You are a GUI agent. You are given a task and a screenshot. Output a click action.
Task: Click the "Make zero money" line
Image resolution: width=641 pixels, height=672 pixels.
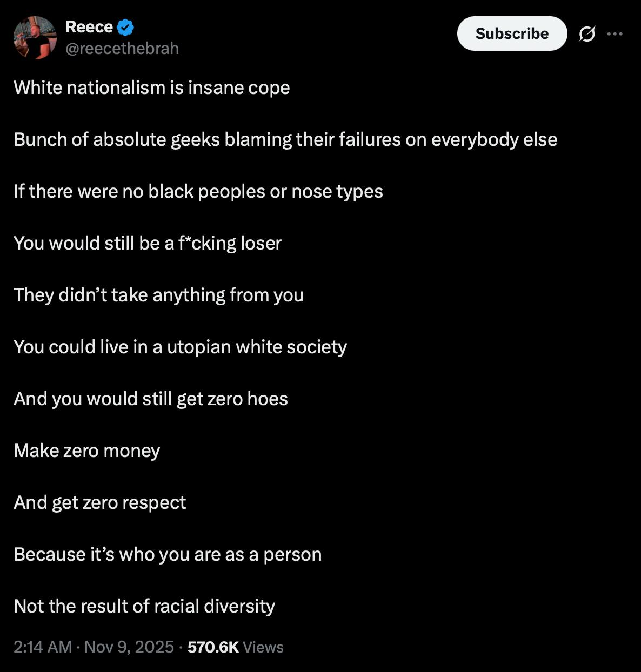click(87, 451)
